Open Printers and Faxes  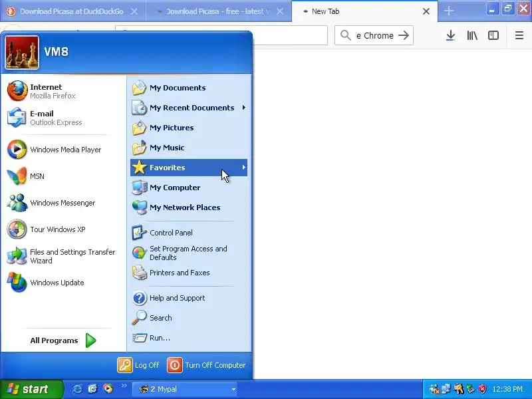(189, 273)
